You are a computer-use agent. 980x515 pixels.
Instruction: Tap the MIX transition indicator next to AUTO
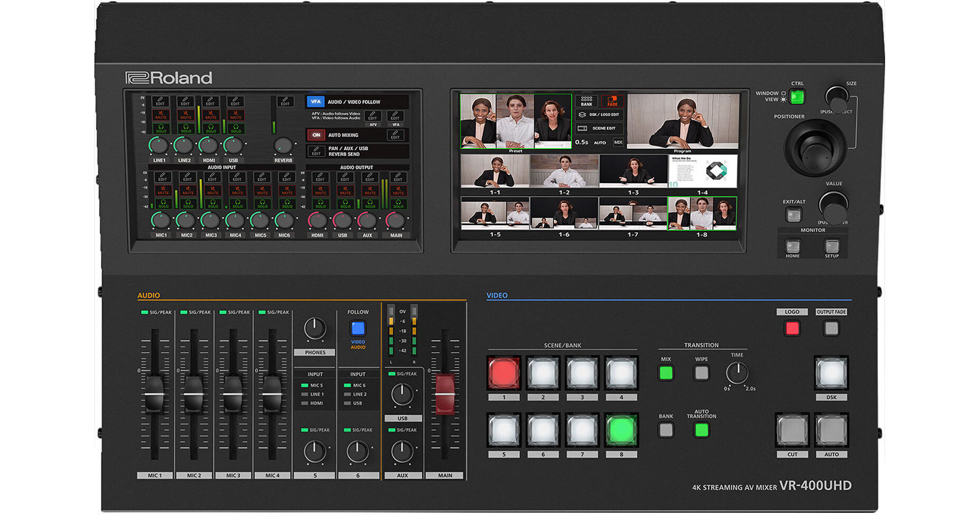point(618,142)
